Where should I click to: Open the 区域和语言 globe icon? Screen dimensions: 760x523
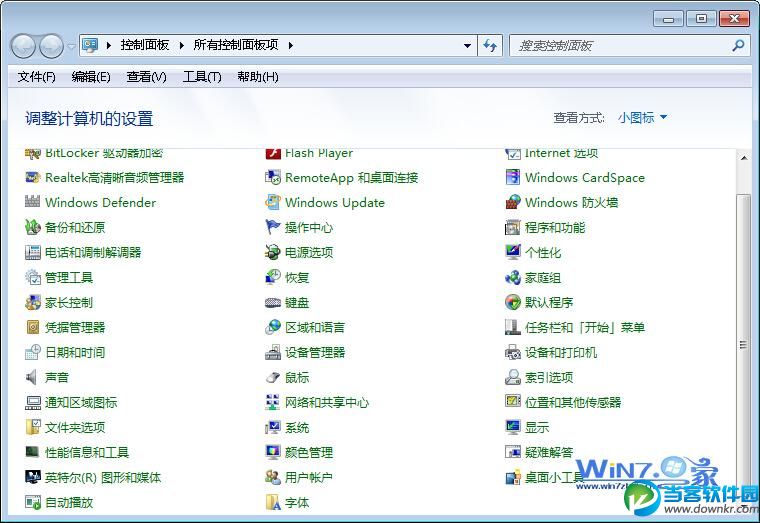(x=273, y=327)
